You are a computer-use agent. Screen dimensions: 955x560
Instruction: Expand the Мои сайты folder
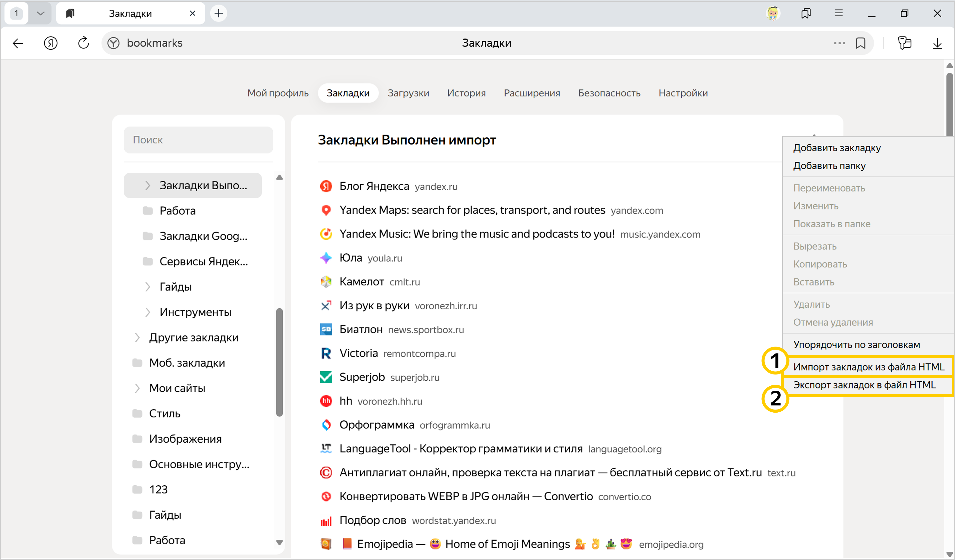pos(137,388)
